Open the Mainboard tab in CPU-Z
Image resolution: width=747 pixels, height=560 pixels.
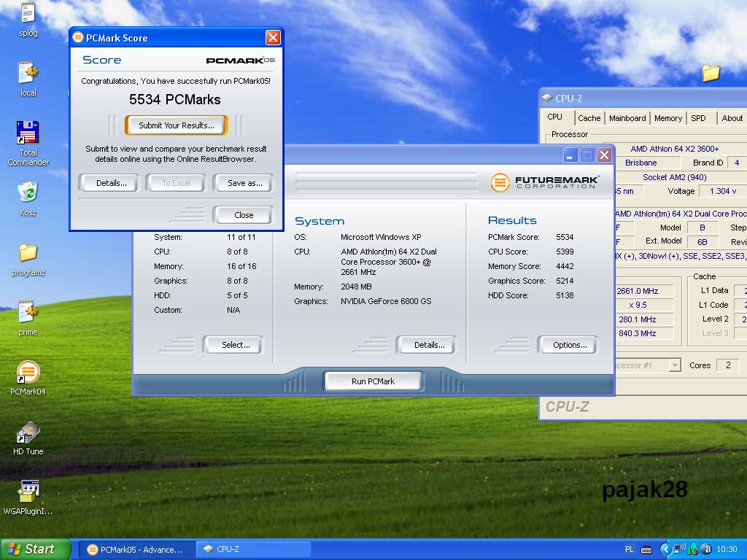627,118
